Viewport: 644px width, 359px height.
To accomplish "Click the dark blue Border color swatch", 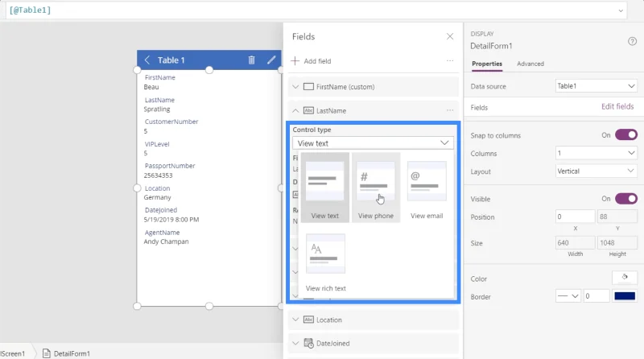I will pyautogui.click(x=625, y=296).
